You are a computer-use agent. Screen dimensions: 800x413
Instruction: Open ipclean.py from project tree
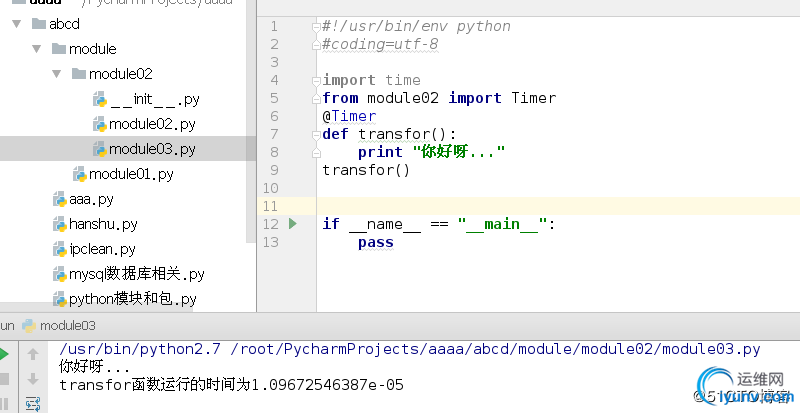(x=94, y=249)
